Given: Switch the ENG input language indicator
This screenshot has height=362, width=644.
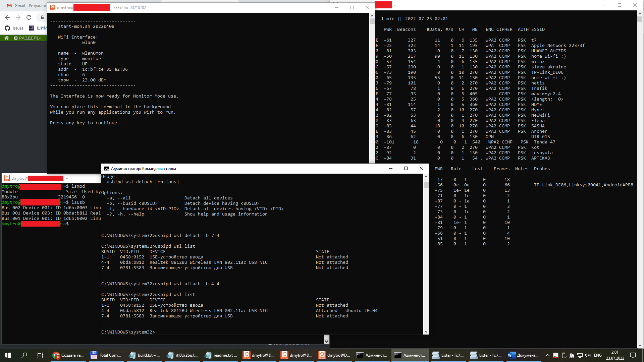Looking at the screenshot, I should 598,355.
